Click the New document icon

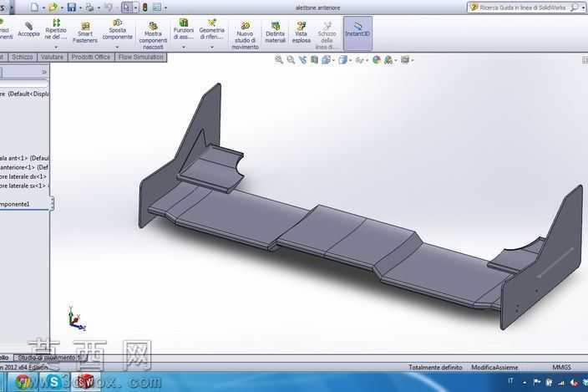pyautogui.click(x=34, y=8)
